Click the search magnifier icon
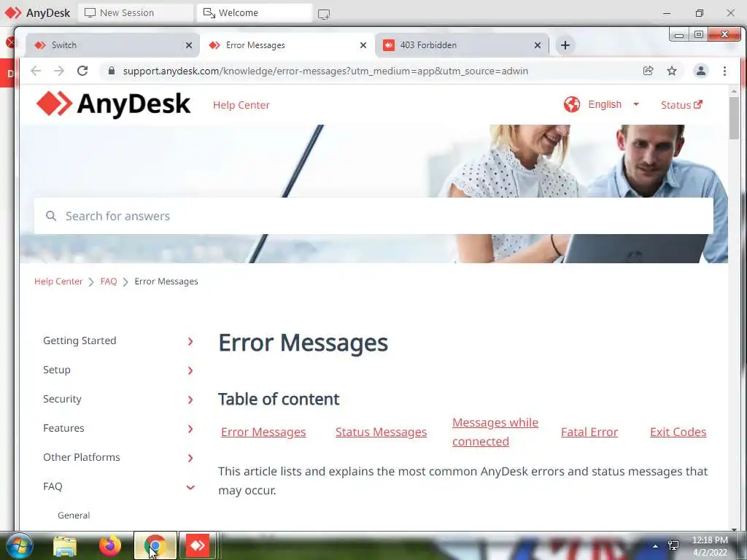 coord(51,216)
